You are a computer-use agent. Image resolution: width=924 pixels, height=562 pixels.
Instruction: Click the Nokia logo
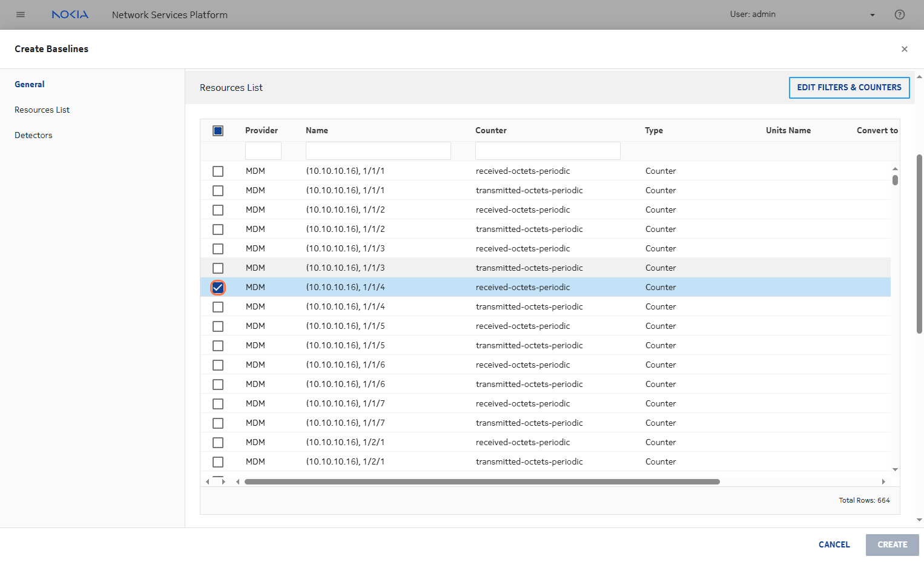point(70,15)
